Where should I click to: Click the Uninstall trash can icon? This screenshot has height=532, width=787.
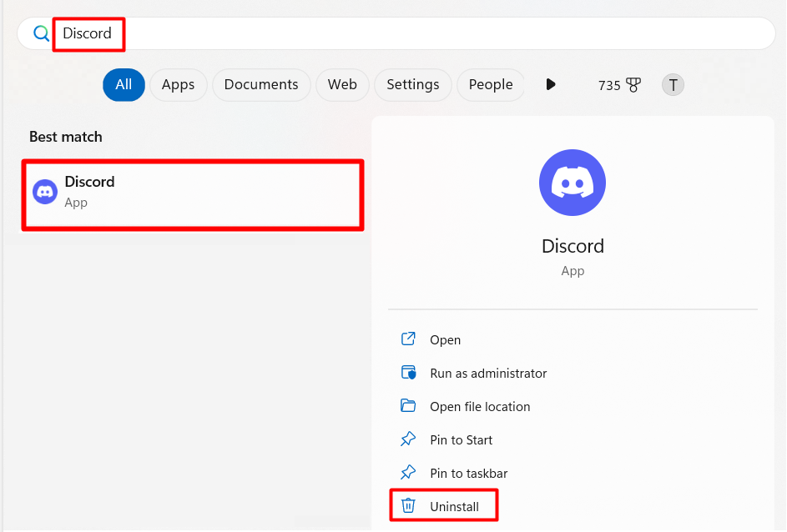point(409,505)
